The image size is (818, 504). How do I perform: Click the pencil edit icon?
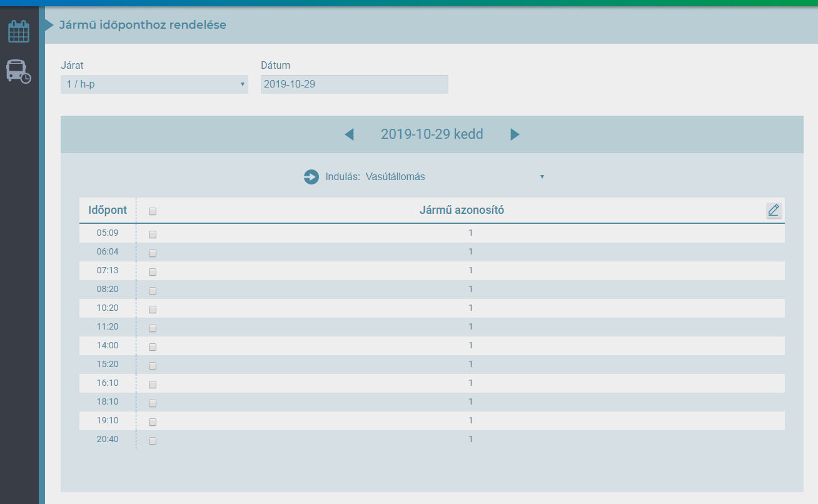coord(774,210)
